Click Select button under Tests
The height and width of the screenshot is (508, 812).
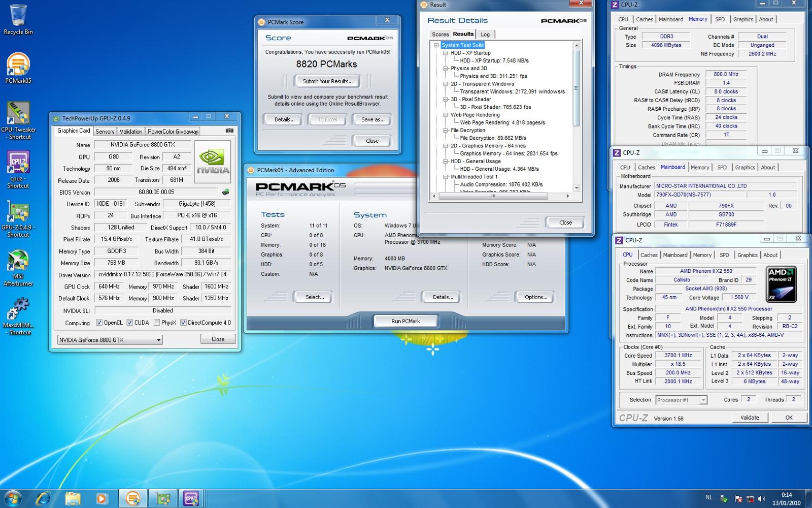tap(315, 297)
